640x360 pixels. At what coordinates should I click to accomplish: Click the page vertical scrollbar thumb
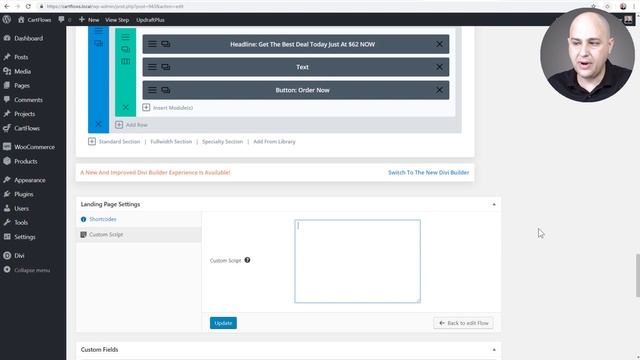[637, 276]
